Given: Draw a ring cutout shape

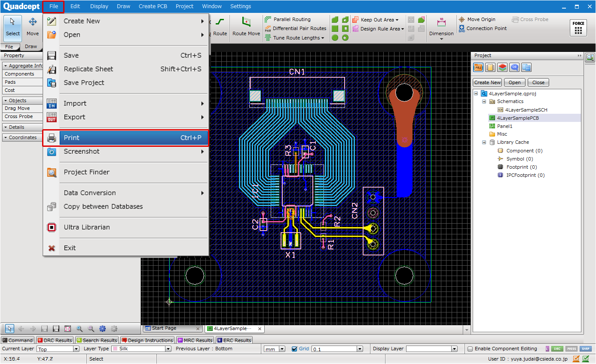Looking at the screenshot, I should 345,38.
